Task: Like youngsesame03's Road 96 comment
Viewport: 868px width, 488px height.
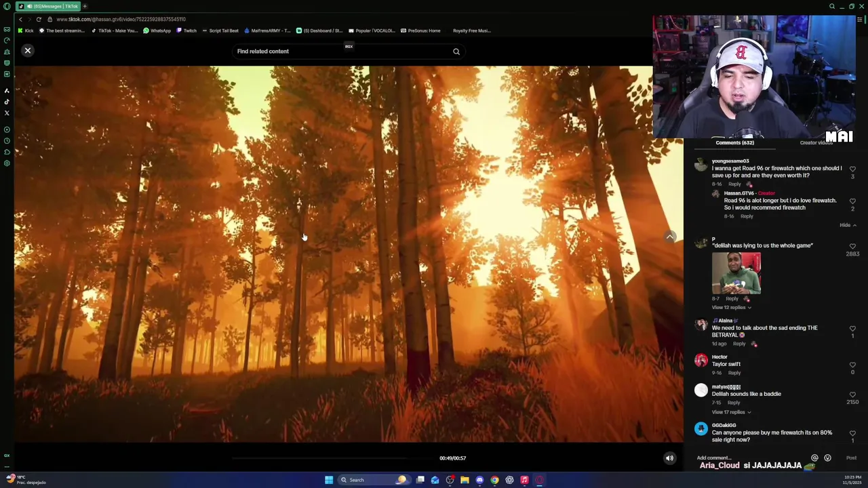Action: 852,169
